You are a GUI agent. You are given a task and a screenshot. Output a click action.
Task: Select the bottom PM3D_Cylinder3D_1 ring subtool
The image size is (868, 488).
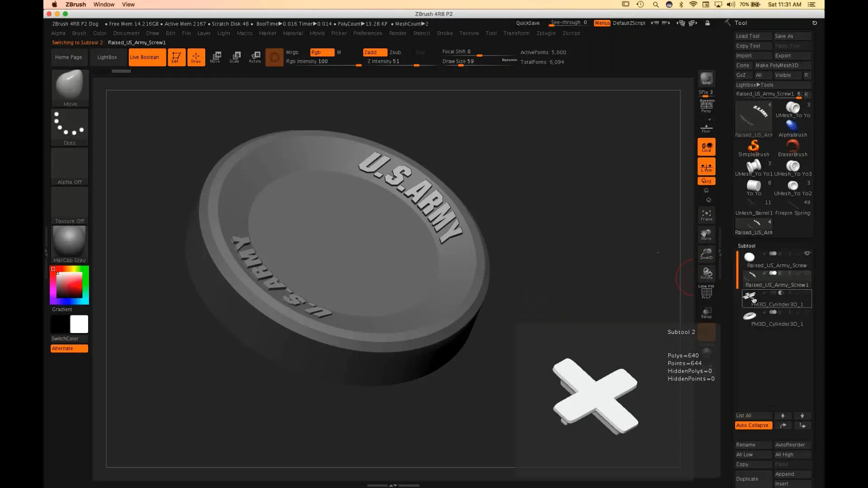[x=777, y=318]
